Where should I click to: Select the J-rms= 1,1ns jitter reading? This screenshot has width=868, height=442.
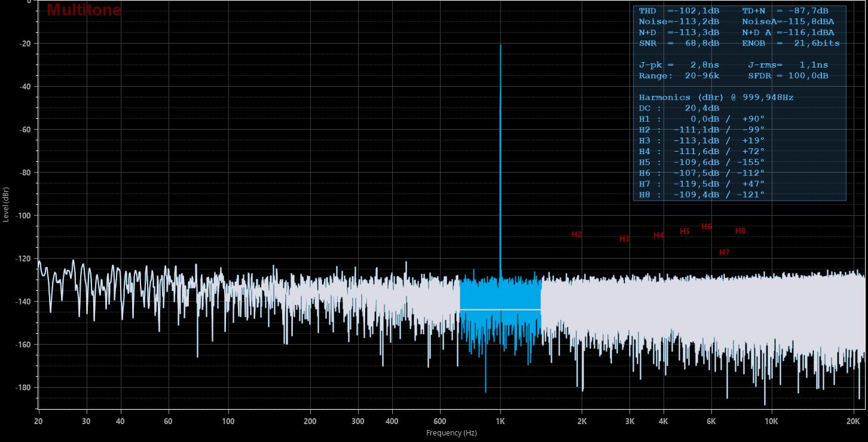tap(788, 65)
